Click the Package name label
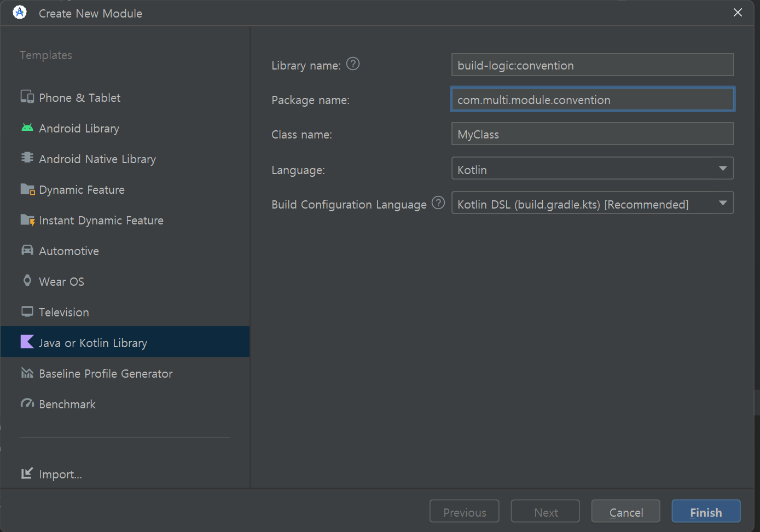 (x=310, y=100)
